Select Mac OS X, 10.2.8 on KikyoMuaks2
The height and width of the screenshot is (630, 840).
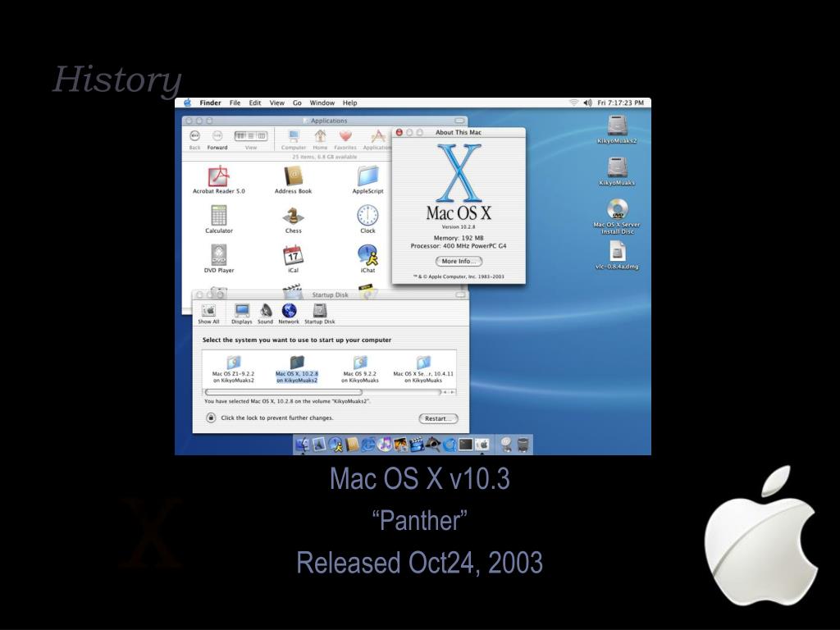coord(297,370)
